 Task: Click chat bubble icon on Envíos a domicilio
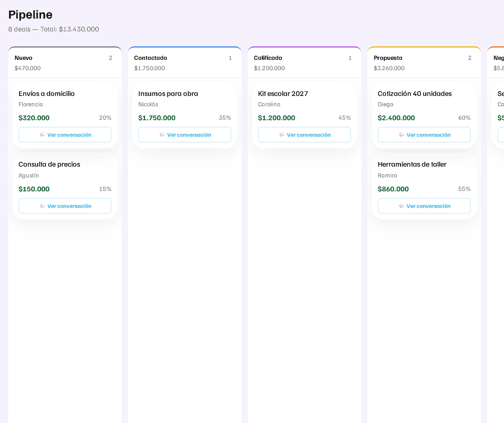pyautogui.click(x=43, y=135)
